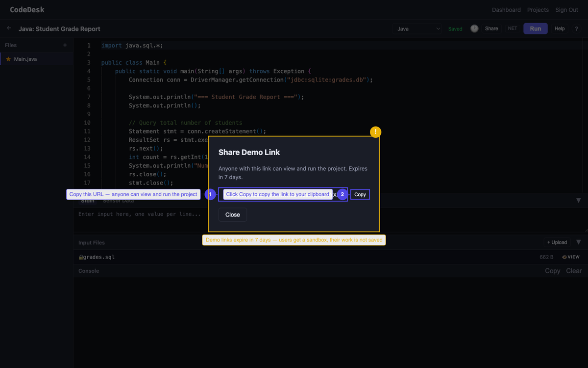View grades.sql with the eye VIEW button

[571, 257]
